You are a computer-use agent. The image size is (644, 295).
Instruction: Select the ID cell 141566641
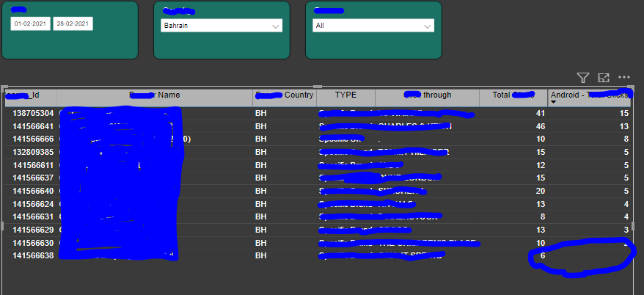[33, 126]
